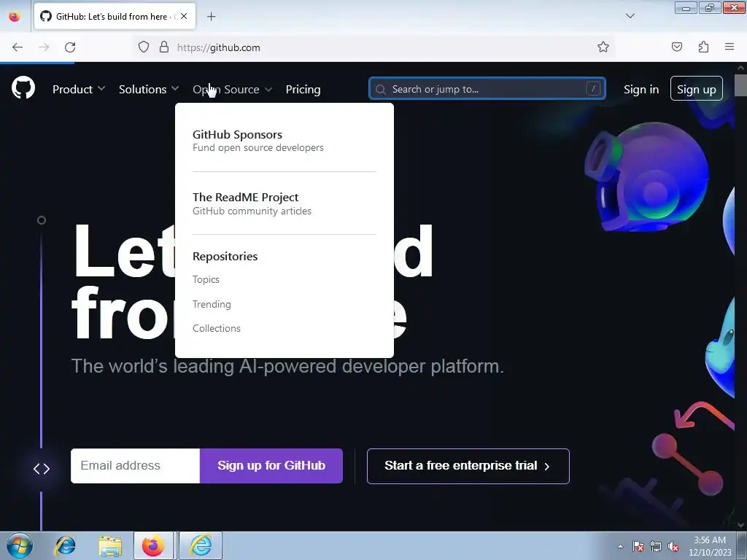The height and width of the screenshot is (560, 747).
Task: Click the network tray icon
Action: pos(656,546)
